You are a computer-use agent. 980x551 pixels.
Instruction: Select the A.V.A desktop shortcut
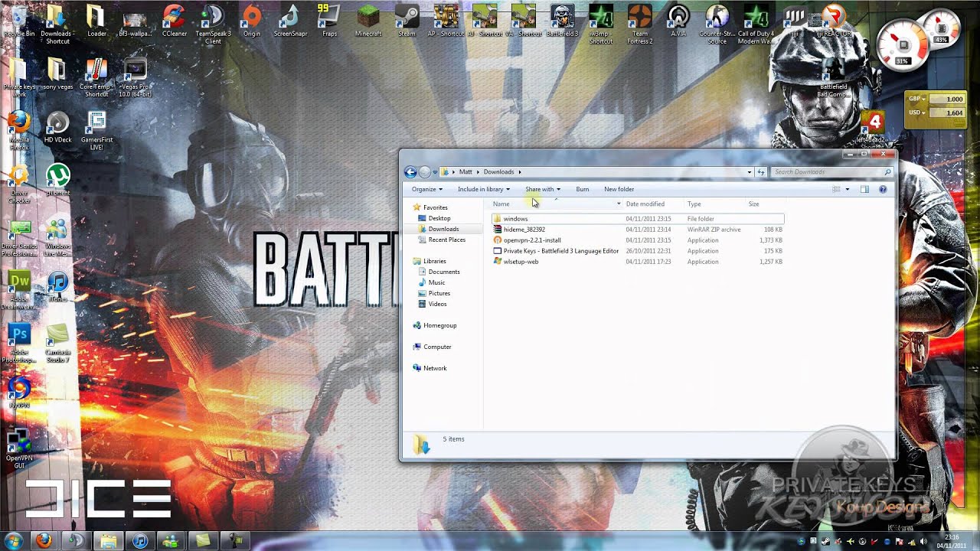pos(678,21)
